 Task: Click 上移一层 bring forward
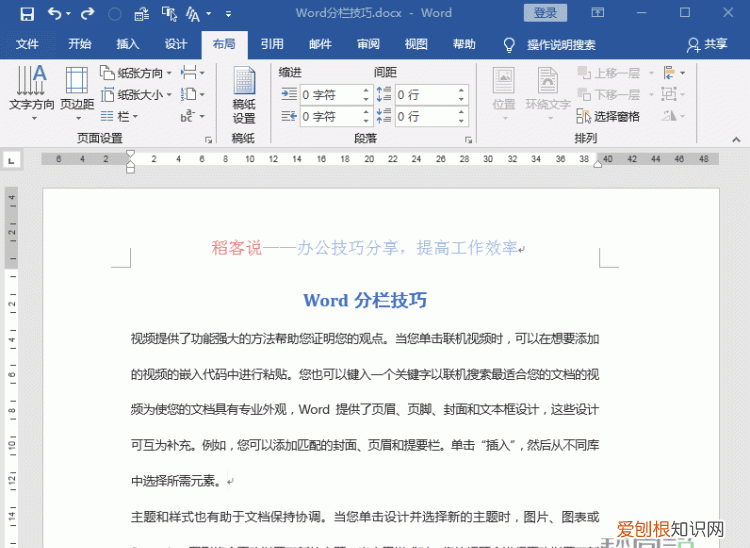tap(615, 73)
